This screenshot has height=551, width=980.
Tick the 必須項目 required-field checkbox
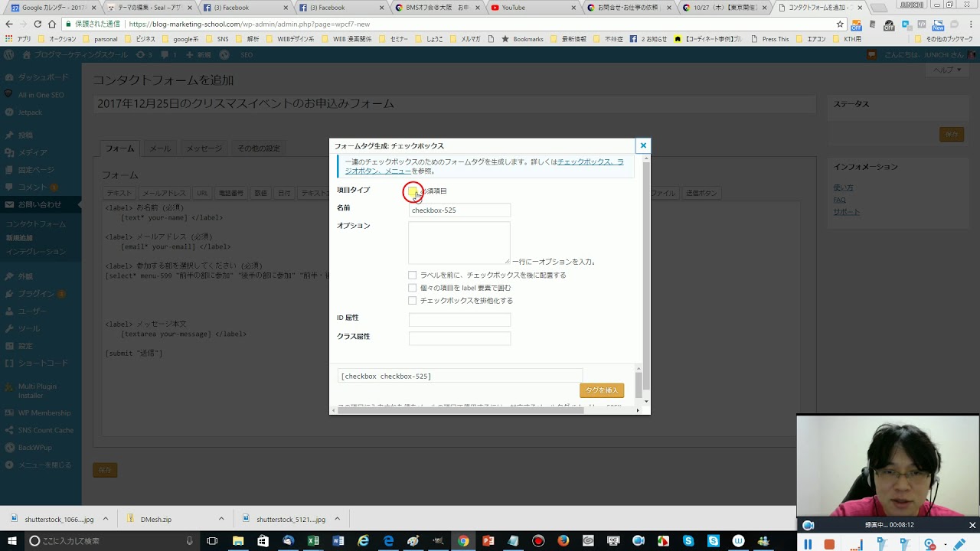[x=413, y=191]
